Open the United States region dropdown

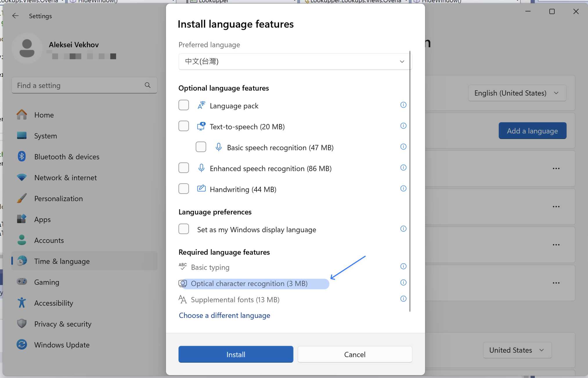coord(517,350)
